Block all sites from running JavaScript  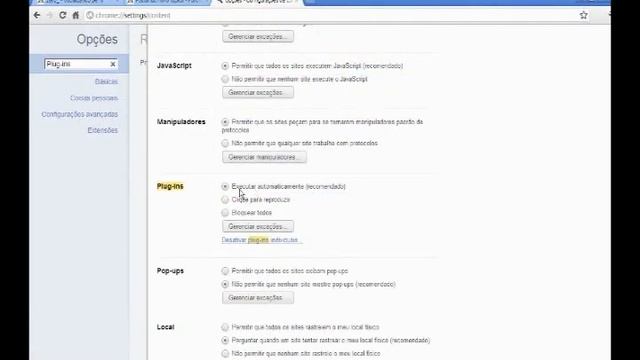coord(225,79)
